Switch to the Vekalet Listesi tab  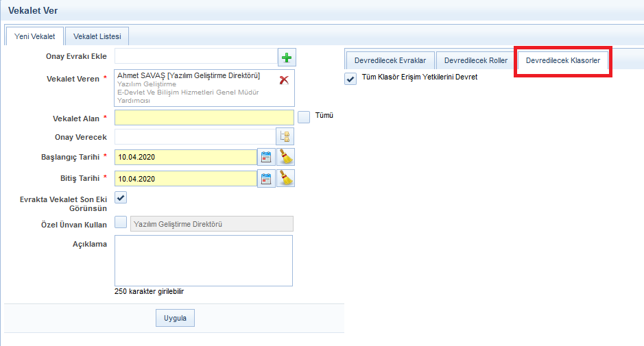pyautogui.click(x=97, y=36)
